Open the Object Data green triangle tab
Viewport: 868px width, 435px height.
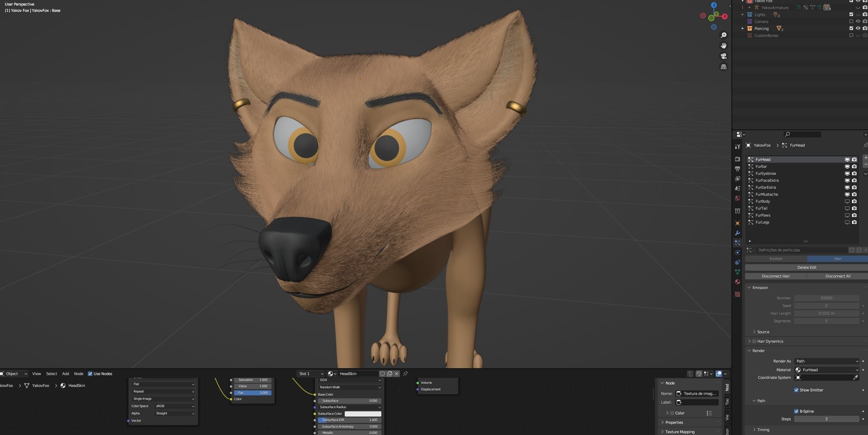737,272
